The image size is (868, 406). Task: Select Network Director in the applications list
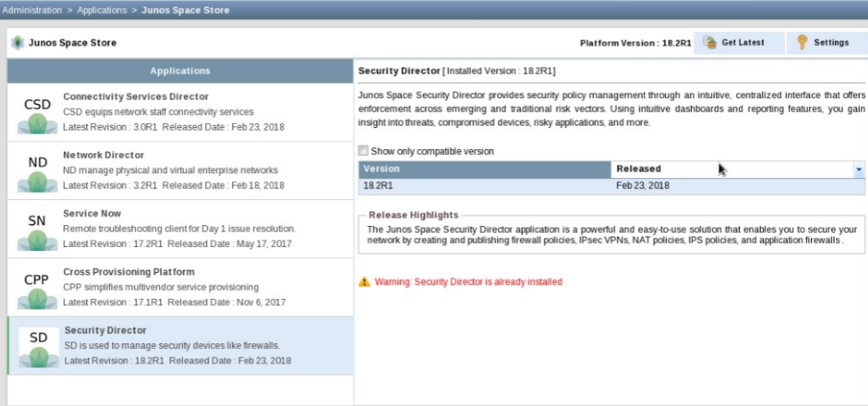coord(104,155)
